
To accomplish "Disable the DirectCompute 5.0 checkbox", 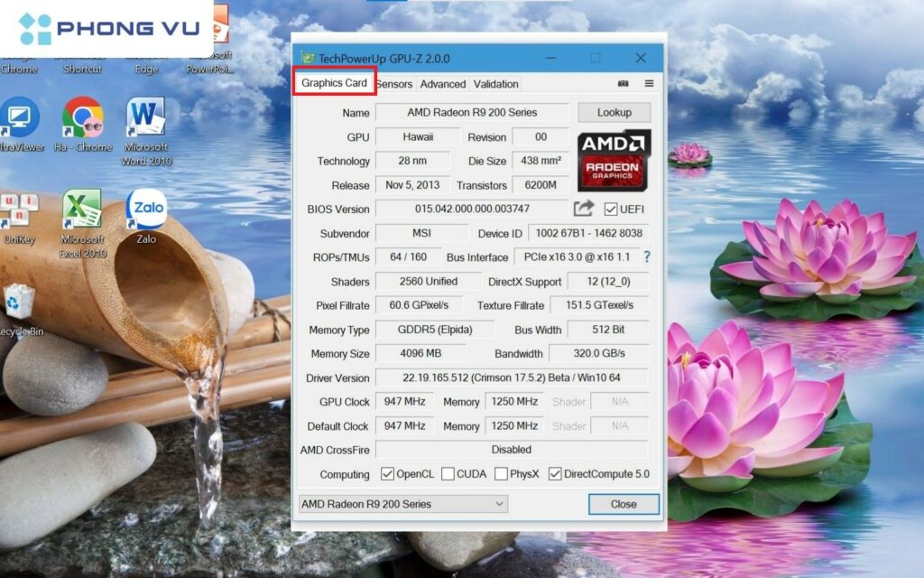I will click(555, 473).
